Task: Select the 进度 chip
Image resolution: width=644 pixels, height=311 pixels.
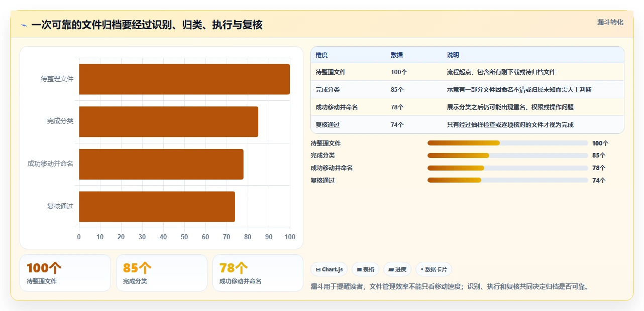Action: [x=397, y=269]
